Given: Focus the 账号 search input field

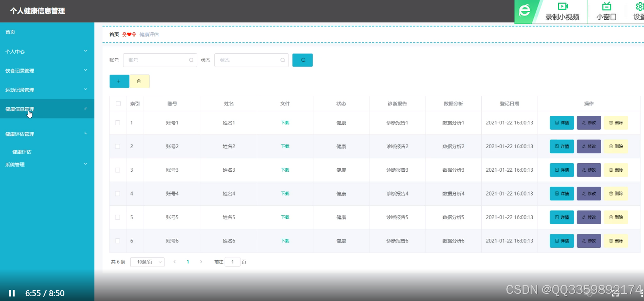Looking at the screenshot, I should (x=160, y=60).
